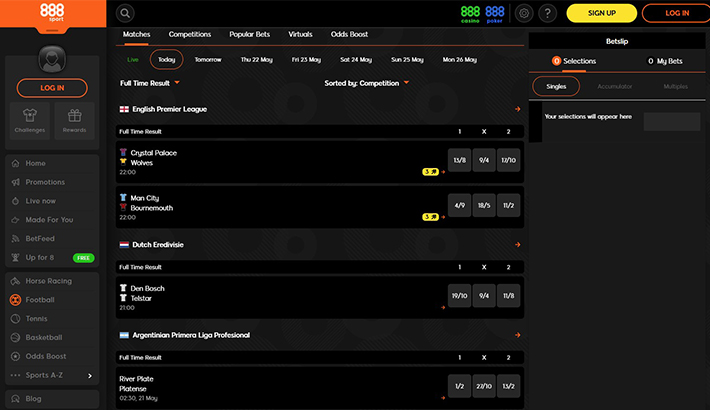The width and height of the screenshot is (710, 410).
Task: Click Man City match boost badge
Action: [x=430, y=217]
